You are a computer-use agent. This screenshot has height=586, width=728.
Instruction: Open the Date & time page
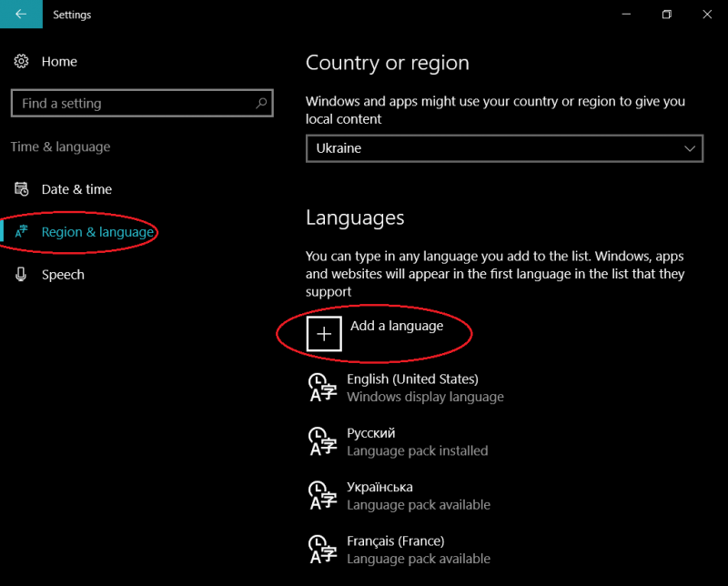pyautogui.click(x=76, y=189)
